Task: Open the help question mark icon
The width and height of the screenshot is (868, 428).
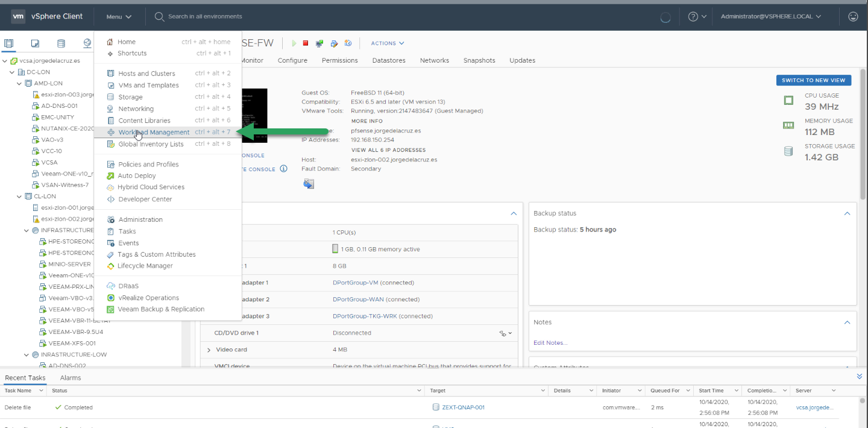Action: [x=693, y=16]
